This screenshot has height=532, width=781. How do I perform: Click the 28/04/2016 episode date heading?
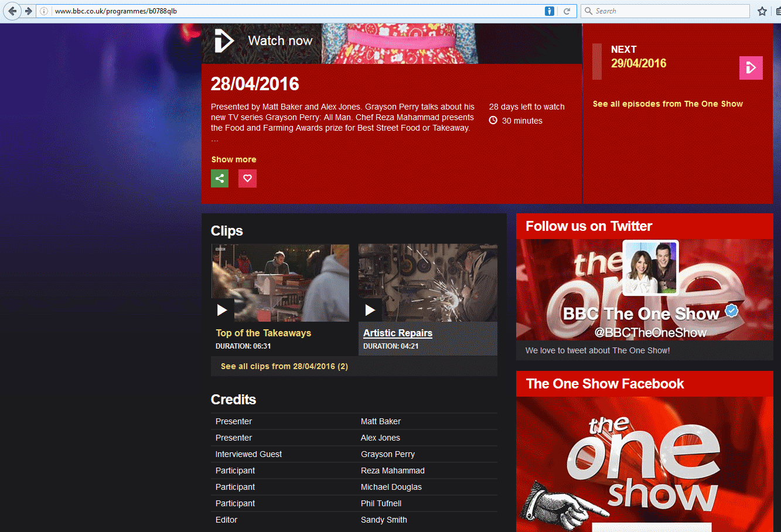click(255, 84)
